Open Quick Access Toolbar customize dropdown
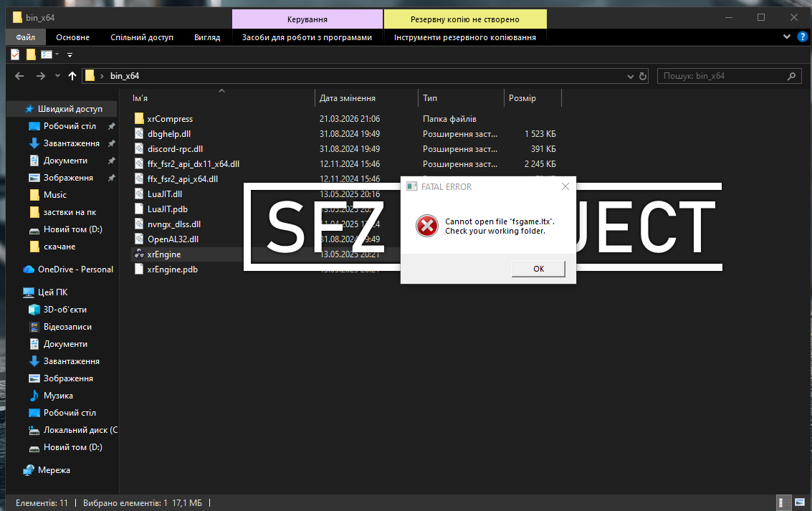This screenshot has height=511, width=812. coord(70,54)
